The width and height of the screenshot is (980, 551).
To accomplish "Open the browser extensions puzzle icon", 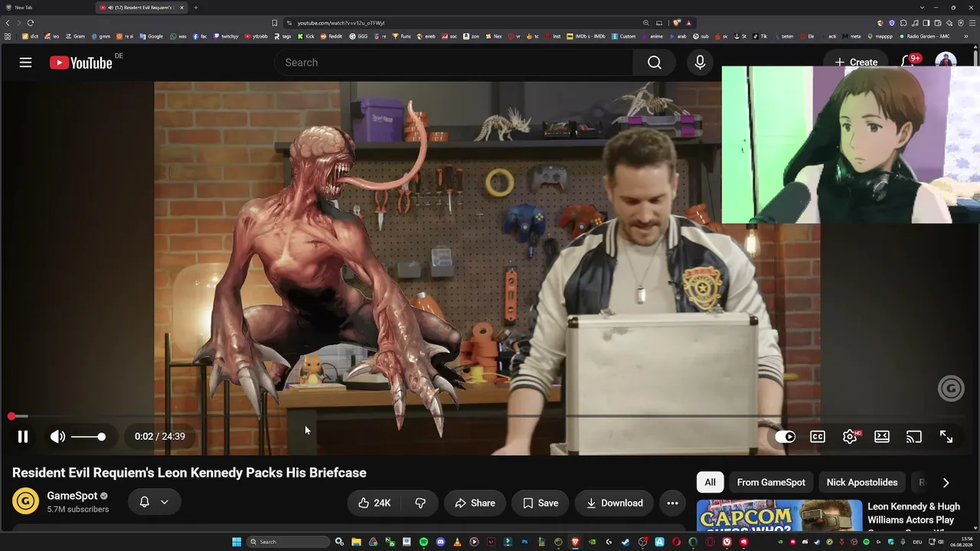I will pos(903,23).
